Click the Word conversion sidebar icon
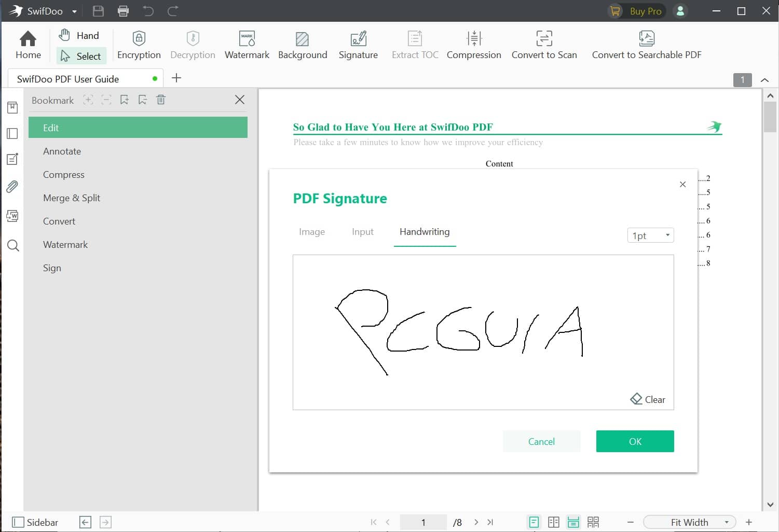 (x=12, y=216)
